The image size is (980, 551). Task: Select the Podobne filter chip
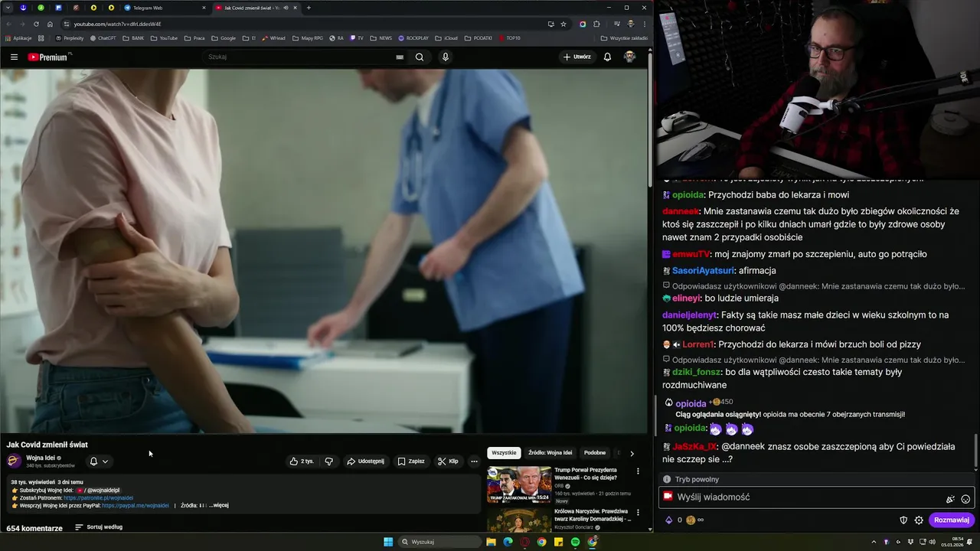[595, 453]
